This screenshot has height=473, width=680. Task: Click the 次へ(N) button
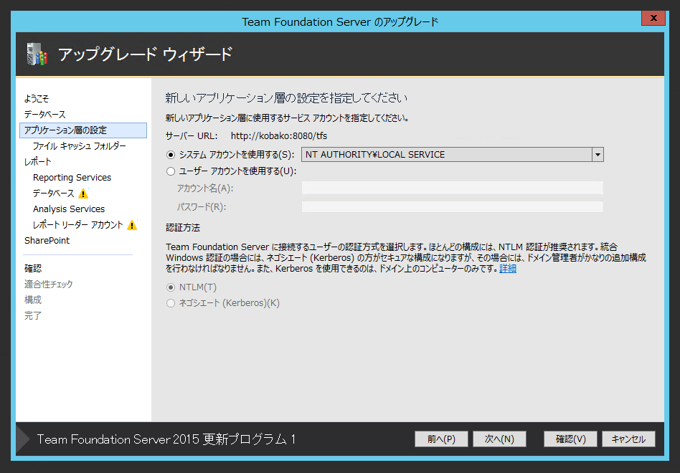click(499, 439)
